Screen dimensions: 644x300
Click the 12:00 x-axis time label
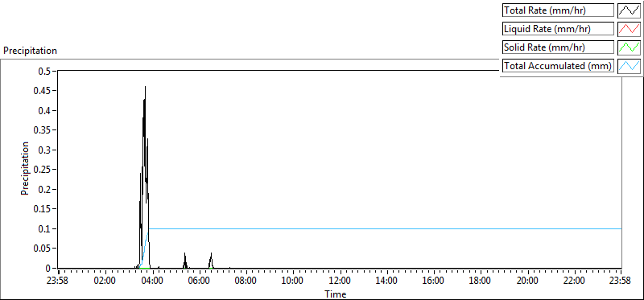(x=340, y=282)
